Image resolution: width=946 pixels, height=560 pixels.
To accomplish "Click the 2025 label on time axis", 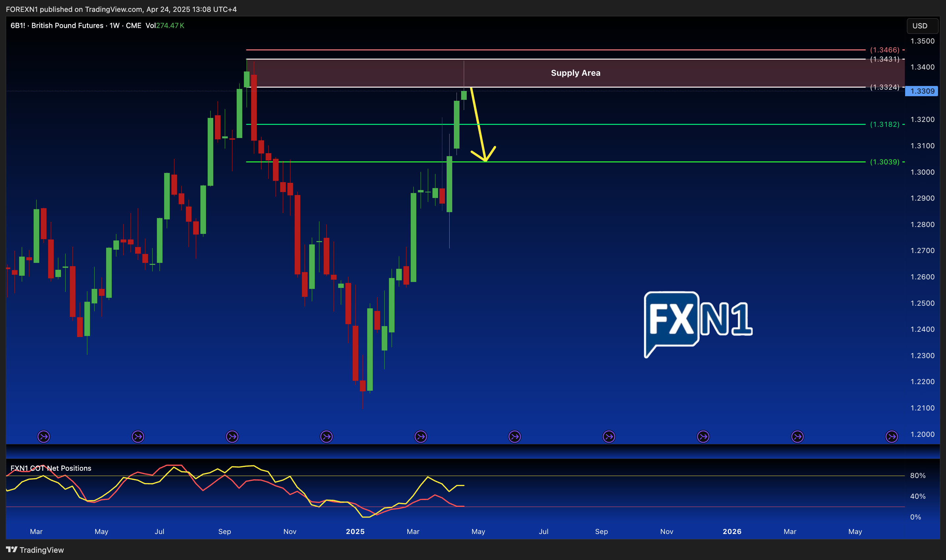I will (x=355, y=531).
